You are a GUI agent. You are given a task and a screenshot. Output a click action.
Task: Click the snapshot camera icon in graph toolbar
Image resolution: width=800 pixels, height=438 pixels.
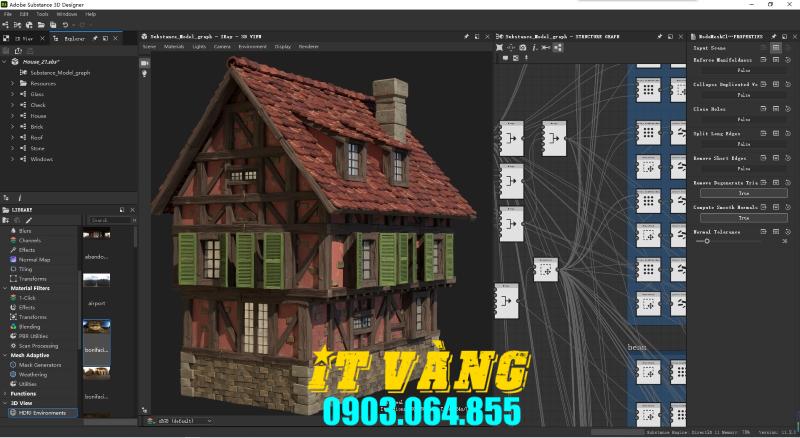coord(523,47)
